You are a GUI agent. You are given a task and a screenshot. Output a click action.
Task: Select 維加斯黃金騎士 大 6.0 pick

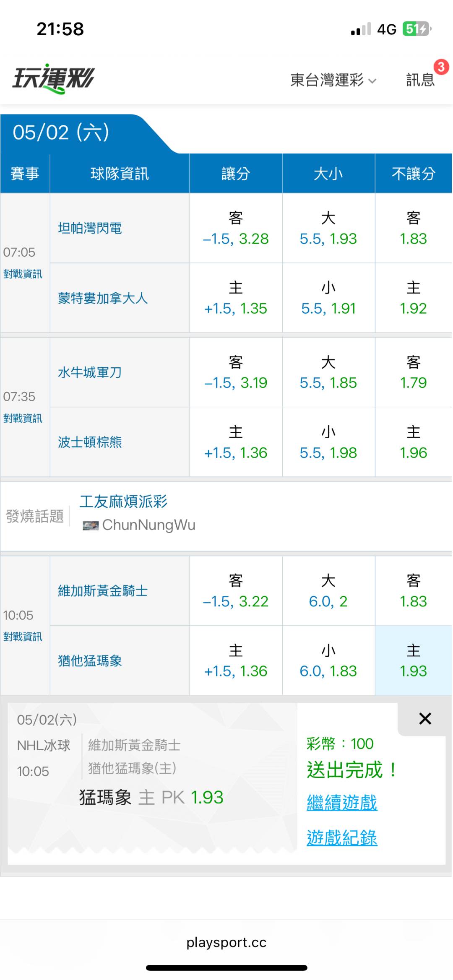328,591
